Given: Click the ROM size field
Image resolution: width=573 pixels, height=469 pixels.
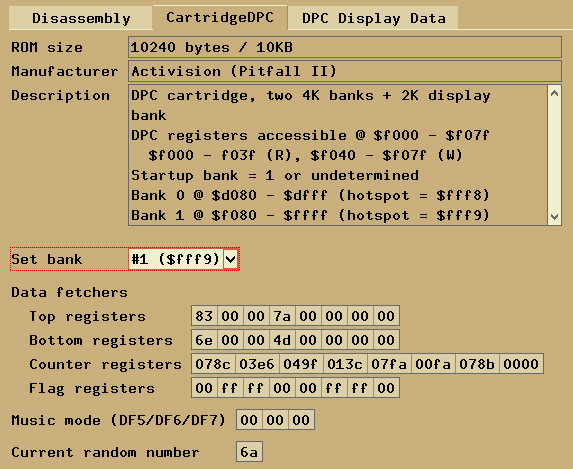Looking at the screenshot, I should pyautogui.click(x=345, y=47).
